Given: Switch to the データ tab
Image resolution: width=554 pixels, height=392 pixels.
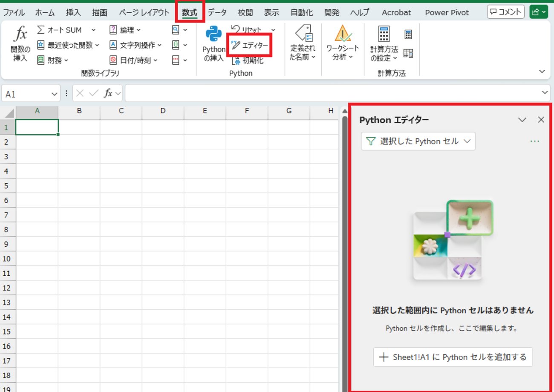Looking at the screenshot, I should pos(217,12).
